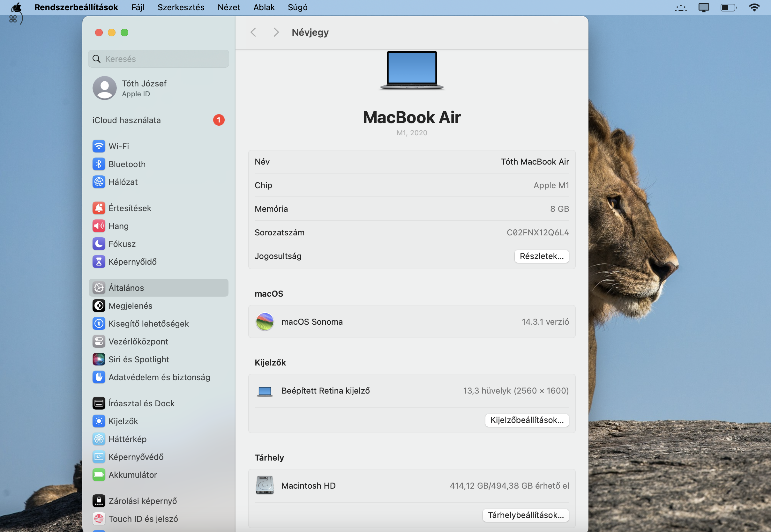Screen dimensions: 771x532
Task: Open Kijelzők sidebar item
Action: click(x=158, y=421)
